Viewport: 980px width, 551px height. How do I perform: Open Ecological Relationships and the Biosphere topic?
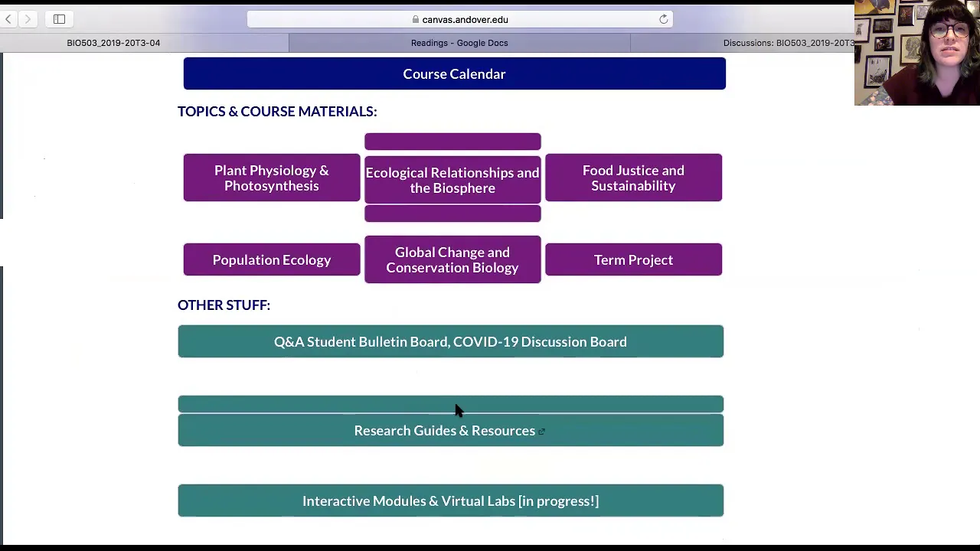pos(452,180)
